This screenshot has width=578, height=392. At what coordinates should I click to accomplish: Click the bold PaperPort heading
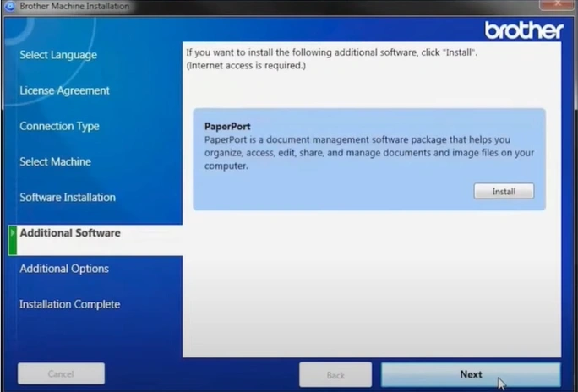(228, 126)
